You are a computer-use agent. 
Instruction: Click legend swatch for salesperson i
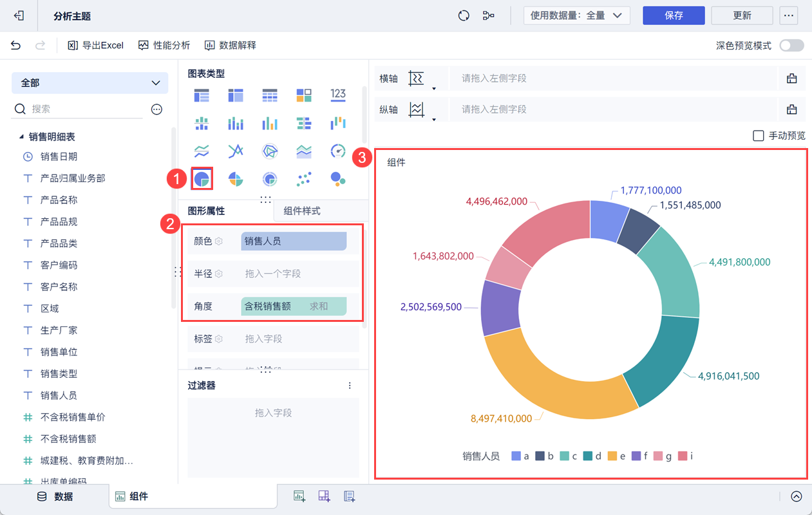click(683, 456)
